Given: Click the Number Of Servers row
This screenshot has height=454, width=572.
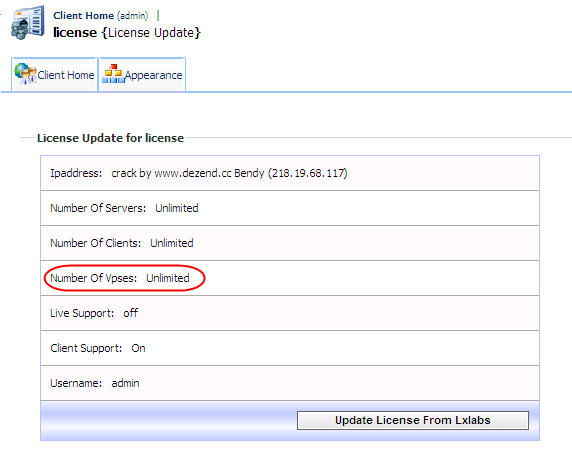Looking at the screenshot, I should 290,208.
